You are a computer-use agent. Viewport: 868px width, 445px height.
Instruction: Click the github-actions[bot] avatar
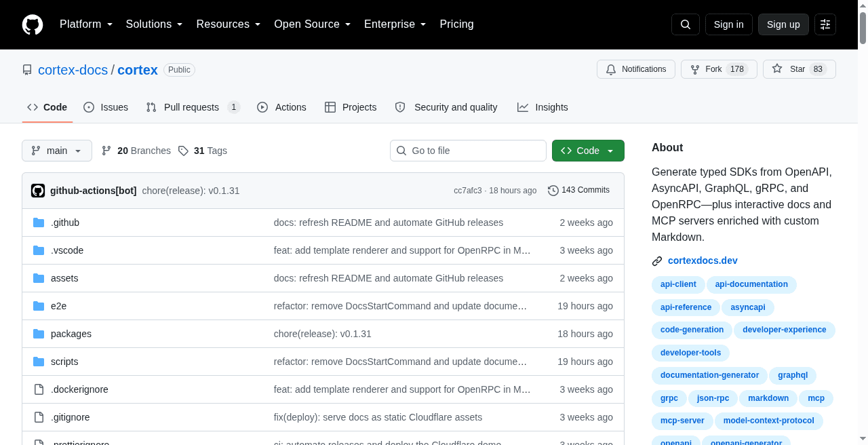point(38,191)
